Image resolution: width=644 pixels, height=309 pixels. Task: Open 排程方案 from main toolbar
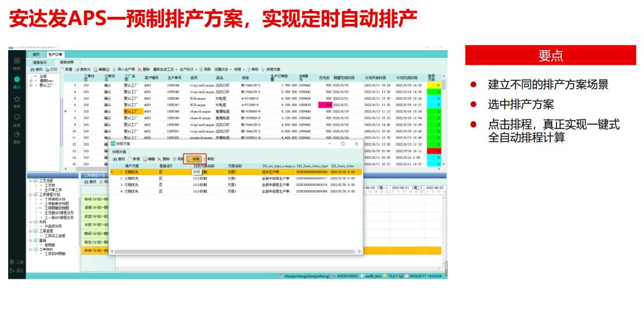click(x=271, y=69)
